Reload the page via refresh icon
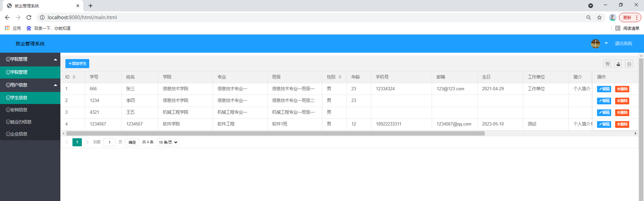The image size is (644, 201). coord(29,17)
